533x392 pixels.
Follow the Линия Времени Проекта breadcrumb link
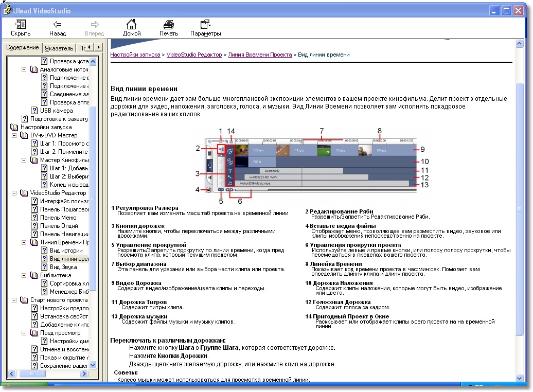click(x=260, y=55)
